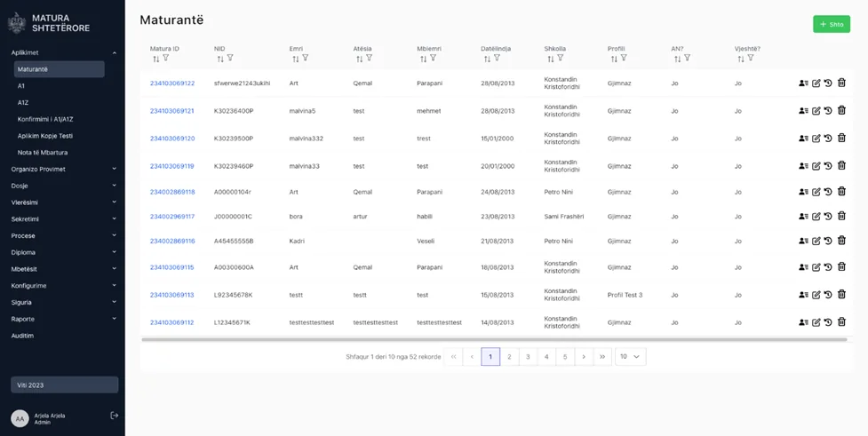This screenshot has width=868, height=436.
Task: Sort by Mbiemri column arrows
Action: [x=423, y=59]
